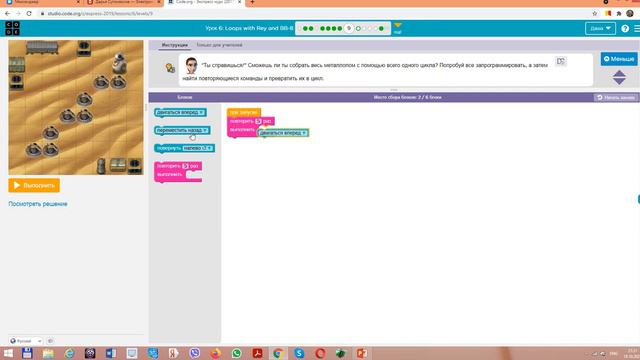Open the Chrome profile avatar
The width and height of the screenshot is (640, 360).
(630, 13)
